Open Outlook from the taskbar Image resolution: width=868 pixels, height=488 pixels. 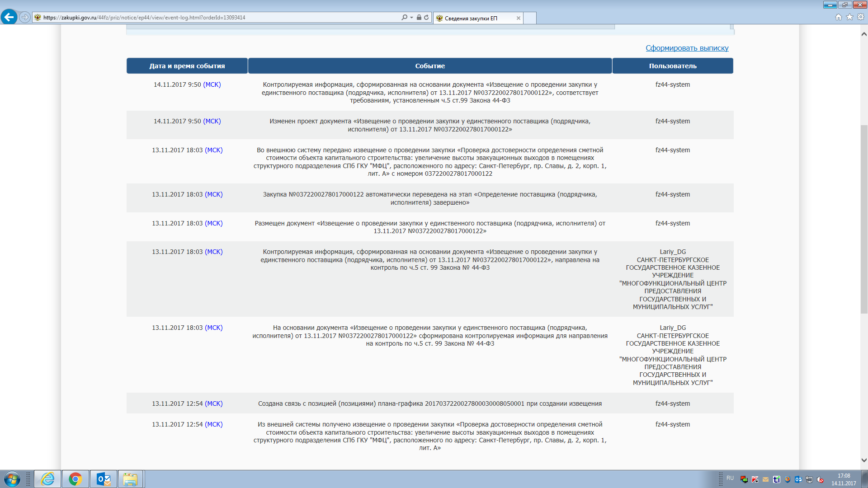point(104,479)
